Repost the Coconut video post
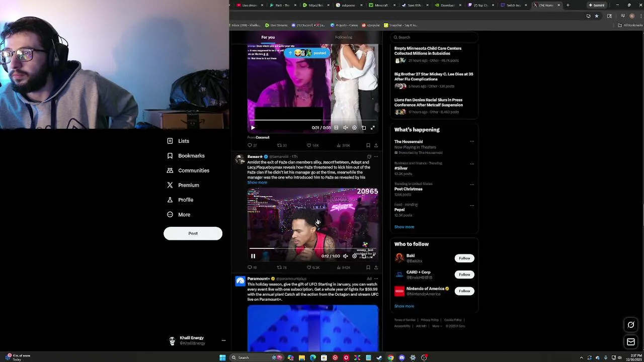Image resolution: width=644 pixels, height=362 pixels. coord(282,145)
